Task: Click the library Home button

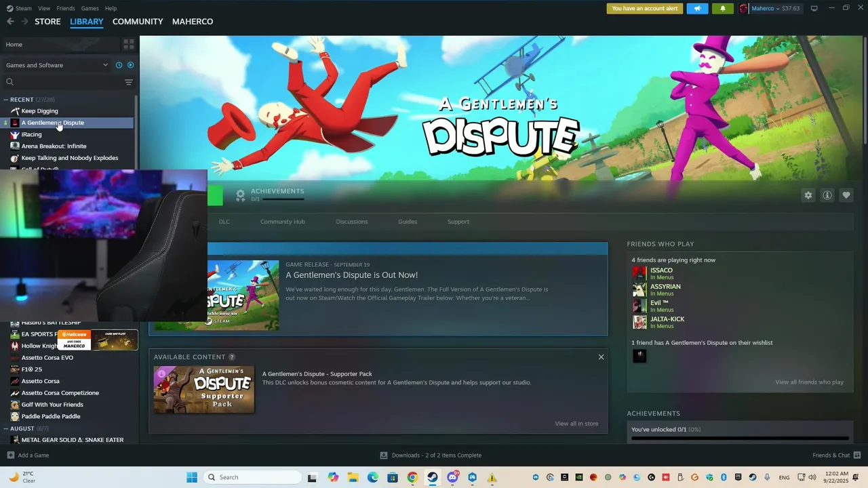Action: [61, 44]
